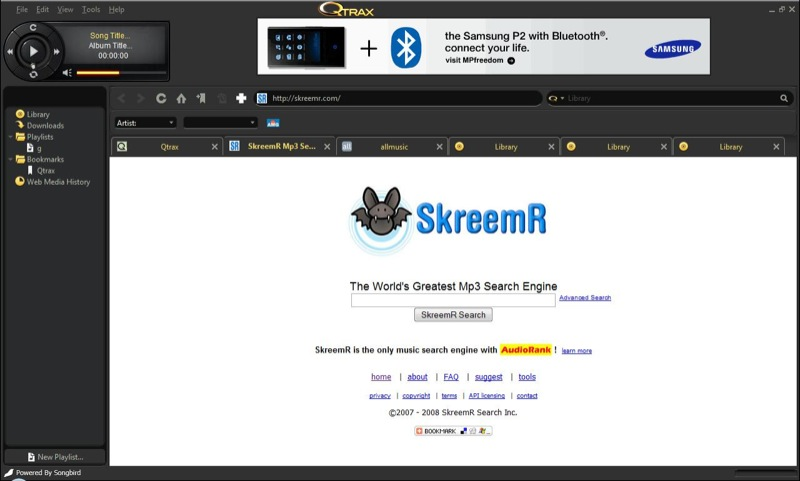Toggle shuffle on the player dial top
The height and width of the screenshot is (481, 800).
coord(33,27)
